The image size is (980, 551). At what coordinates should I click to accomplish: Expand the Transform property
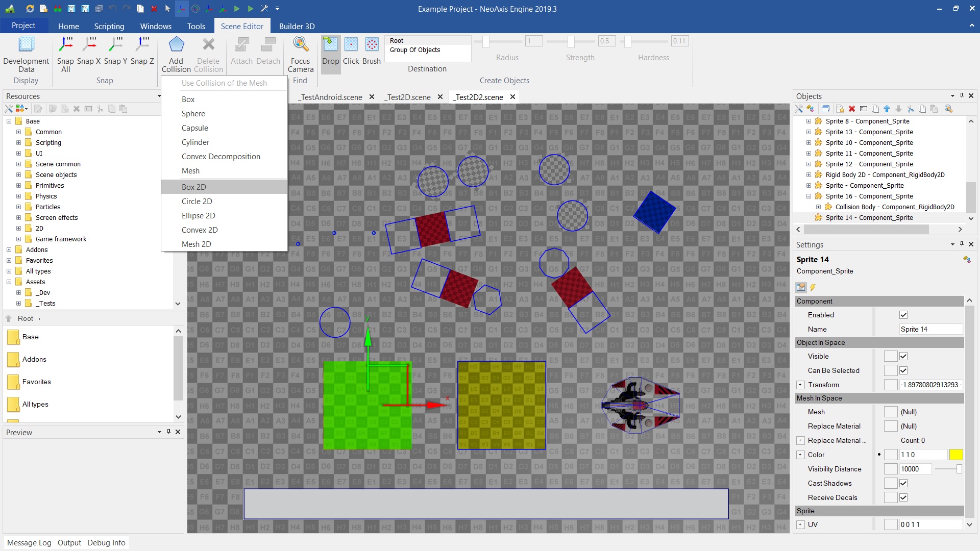pyautogui.click(x=800, y=385)
